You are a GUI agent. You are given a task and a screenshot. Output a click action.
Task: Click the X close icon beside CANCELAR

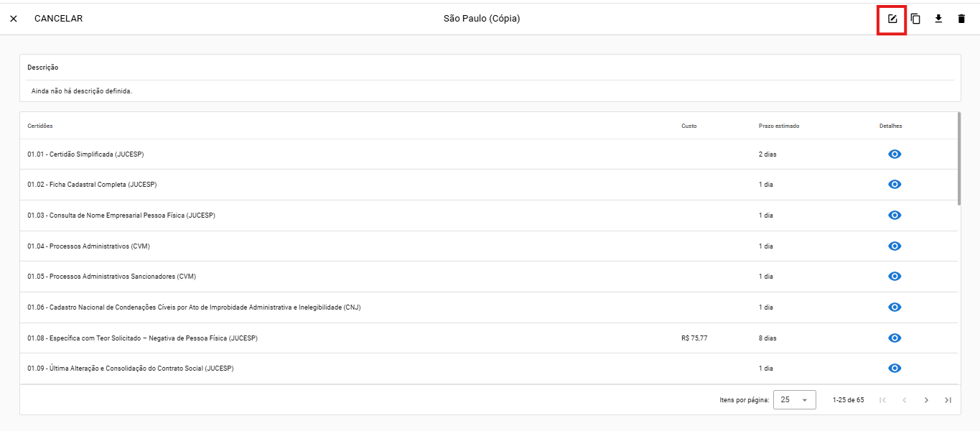pos(14,19)
